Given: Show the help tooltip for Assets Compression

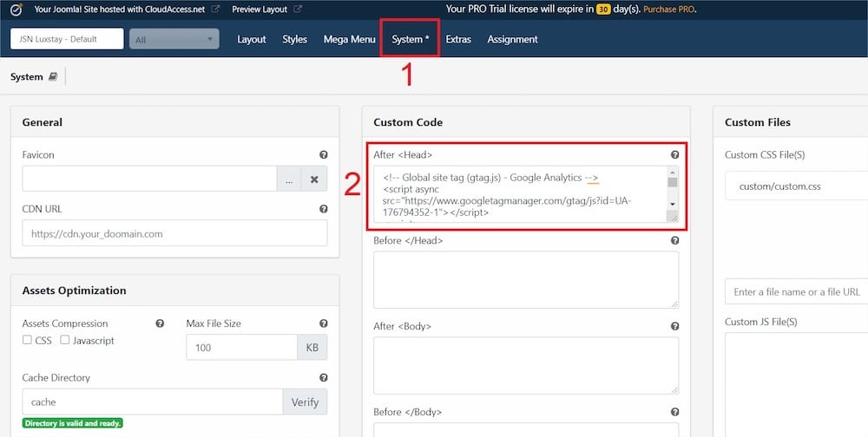Looking at the screenshot, I should (160, 323).
